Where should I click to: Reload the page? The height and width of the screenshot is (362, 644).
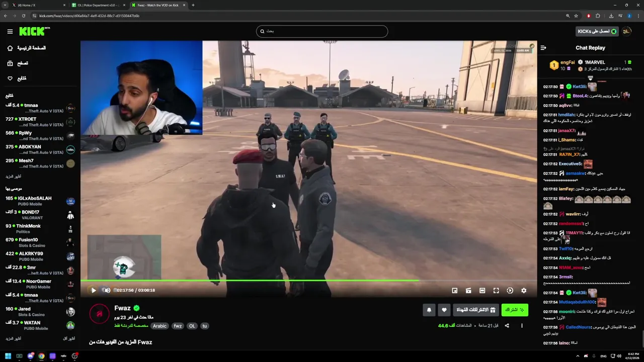(23, 16)
